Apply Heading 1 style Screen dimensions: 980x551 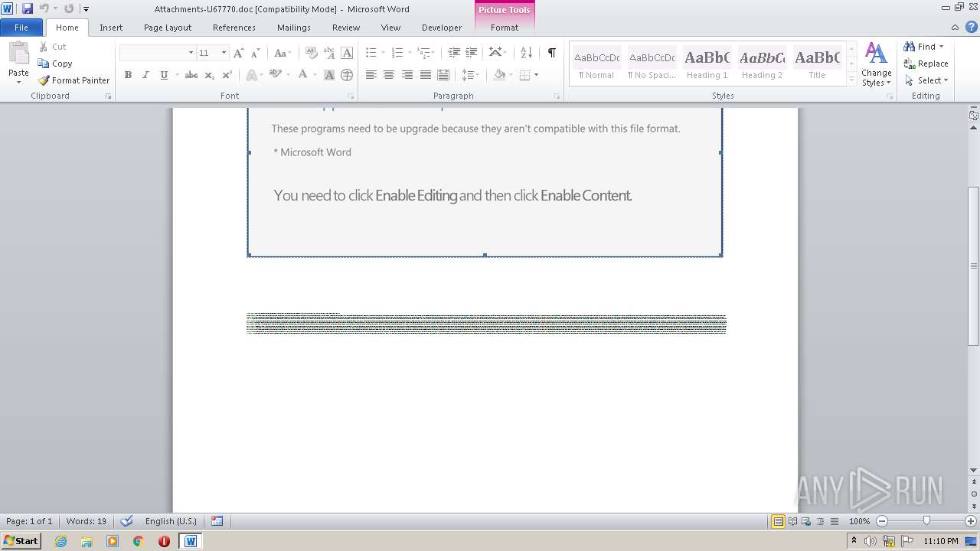[x=707, y=64]
